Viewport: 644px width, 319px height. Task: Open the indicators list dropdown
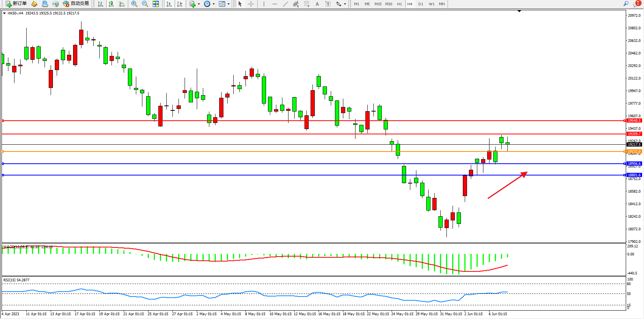point(199,4)
